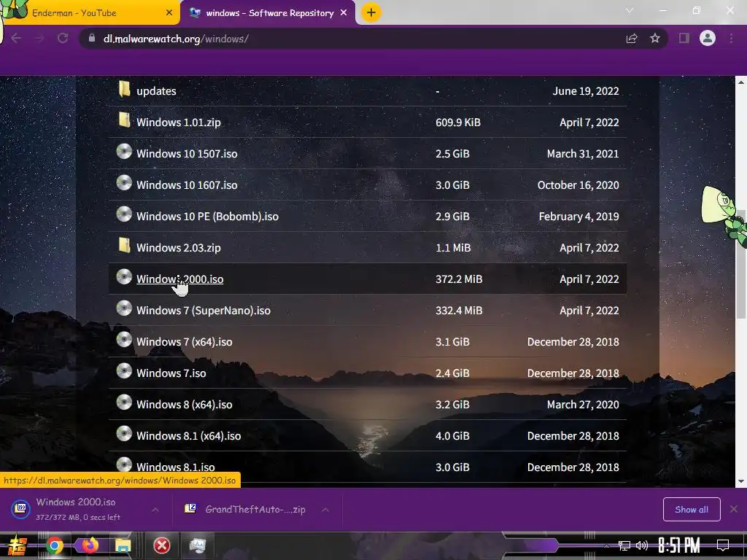
Task: Click the disc icon for Windows 8 (x64).iso
Action: click(124, 402)
